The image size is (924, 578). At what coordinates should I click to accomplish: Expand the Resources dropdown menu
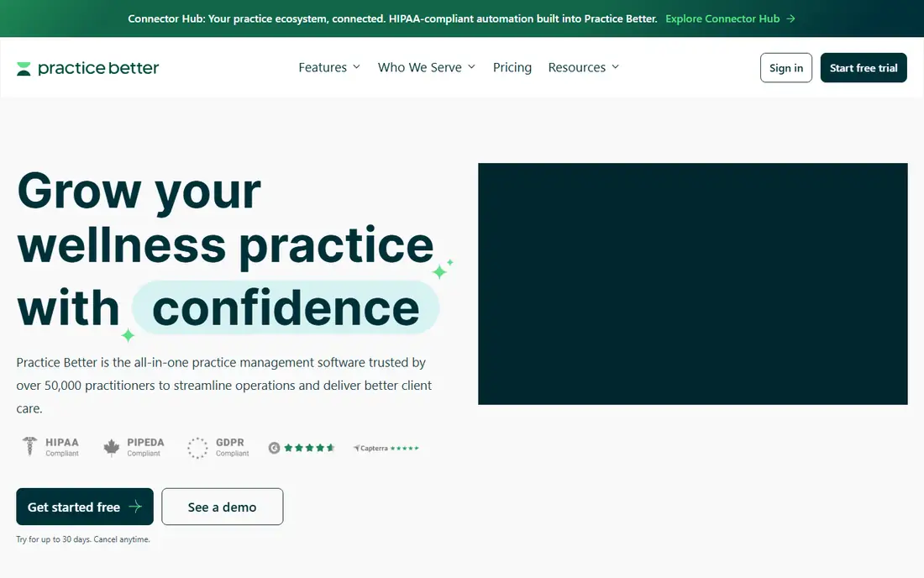click(x=584, y=67)
